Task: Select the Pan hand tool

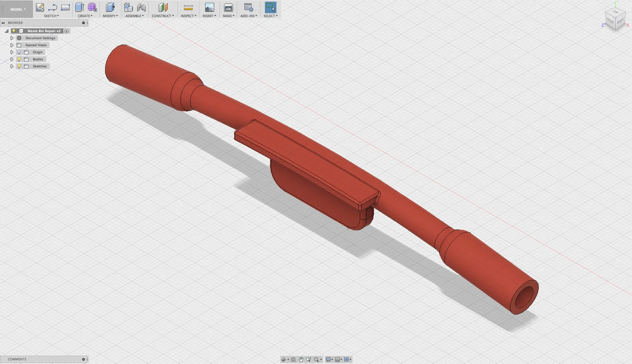Action: pyautogui.click(x=301, y=359)
